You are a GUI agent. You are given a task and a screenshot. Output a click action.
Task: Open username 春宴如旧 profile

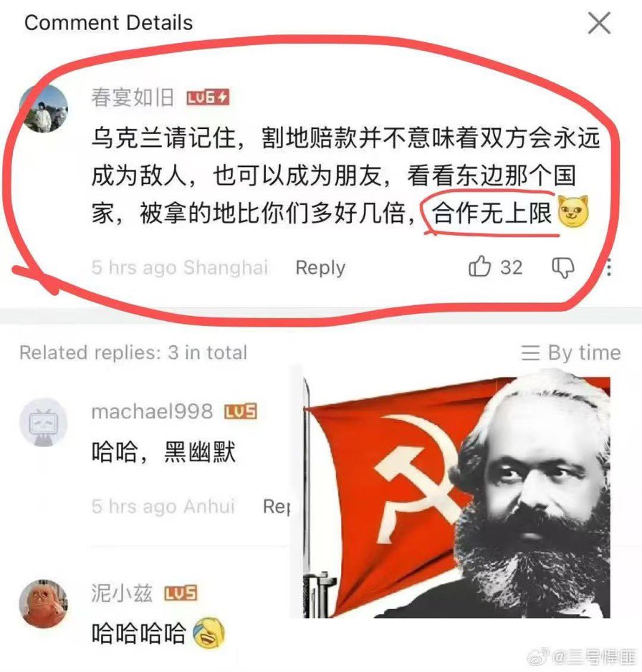point(133,97)
